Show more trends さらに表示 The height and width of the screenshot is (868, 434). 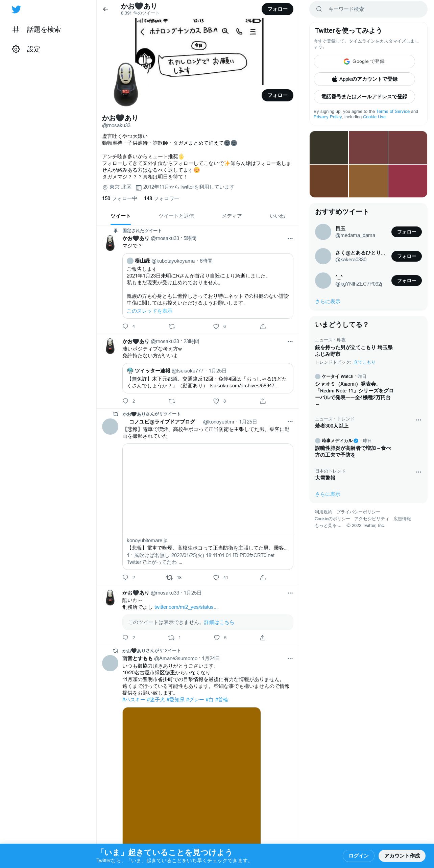pos(328,494)
